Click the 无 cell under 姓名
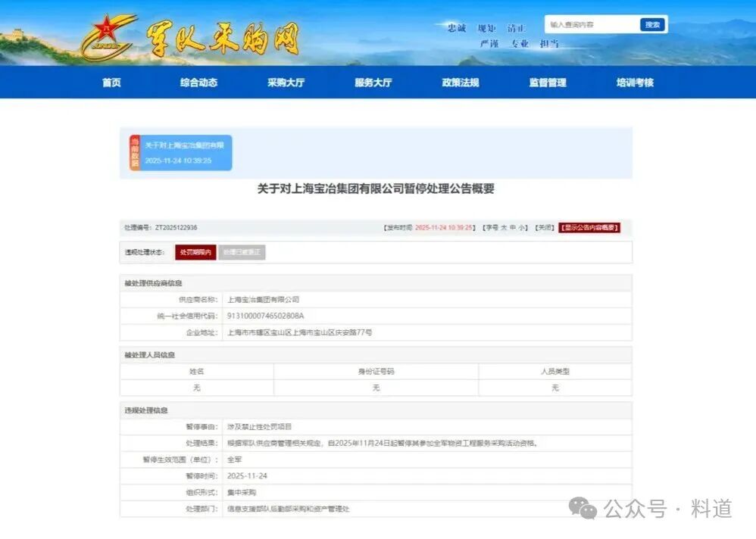The width and height of the screenshot is (756, 539). tap(197, 388)
